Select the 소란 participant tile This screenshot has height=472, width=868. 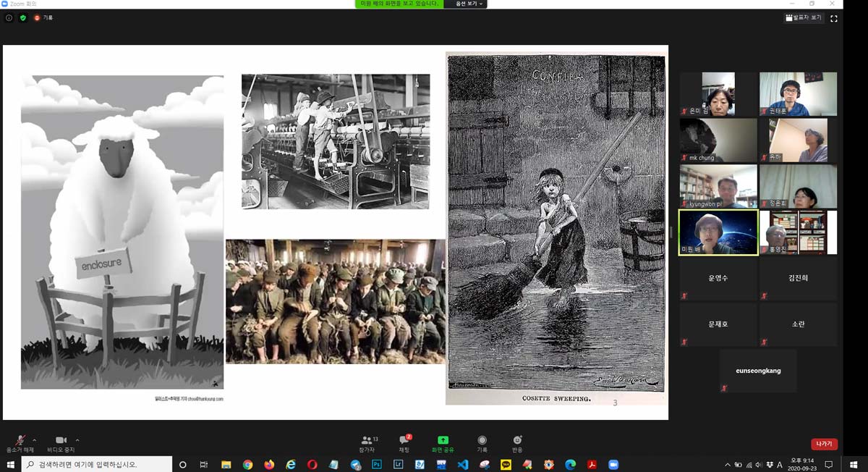pos(798,324)
